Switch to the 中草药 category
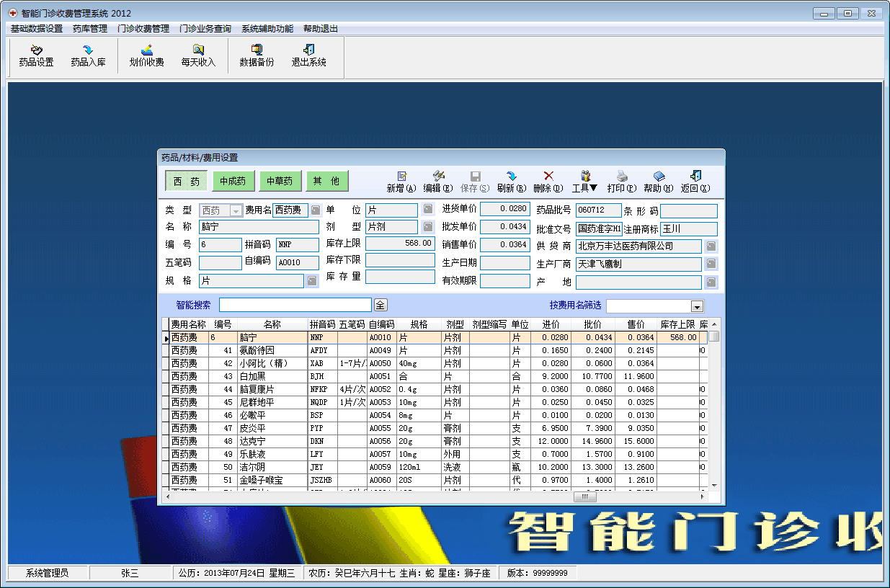890x588 pixels. coord(280,182)
